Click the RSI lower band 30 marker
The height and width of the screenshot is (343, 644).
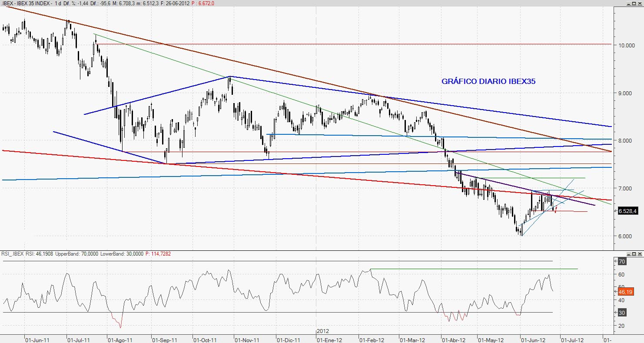(x=621, y=313)
